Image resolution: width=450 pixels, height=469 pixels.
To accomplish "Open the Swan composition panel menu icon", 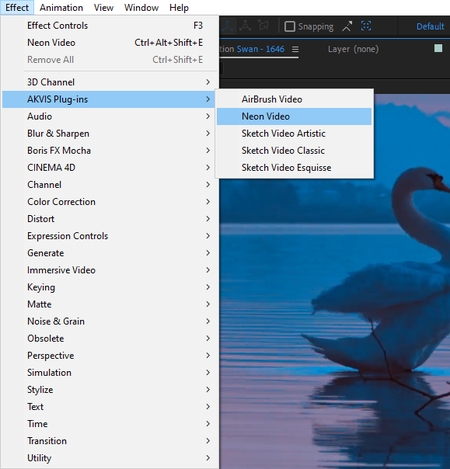I will (295, 49).
